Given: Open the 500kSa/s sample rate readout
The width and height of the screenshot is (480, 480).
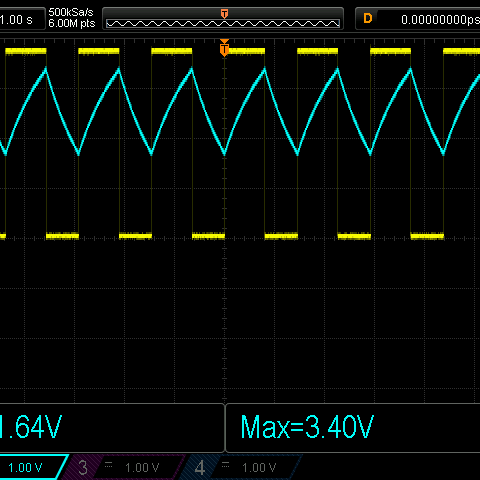Looking at the screenshot, I should tap(71, 13).
